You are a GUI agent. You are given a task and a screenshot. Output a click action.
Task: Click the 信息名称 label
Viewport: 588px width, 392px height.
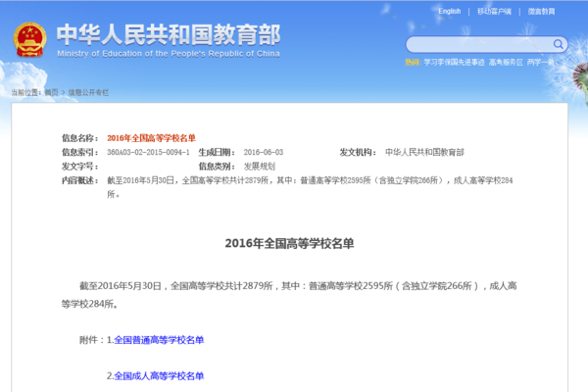coord(80,138)
